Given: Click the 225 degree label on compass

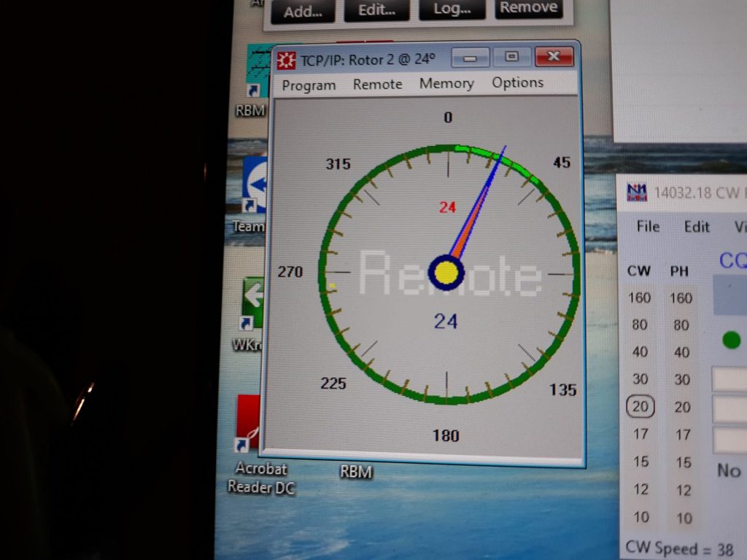Looking at the screenshot, I should pyautogui.click(x=333, y=384).
